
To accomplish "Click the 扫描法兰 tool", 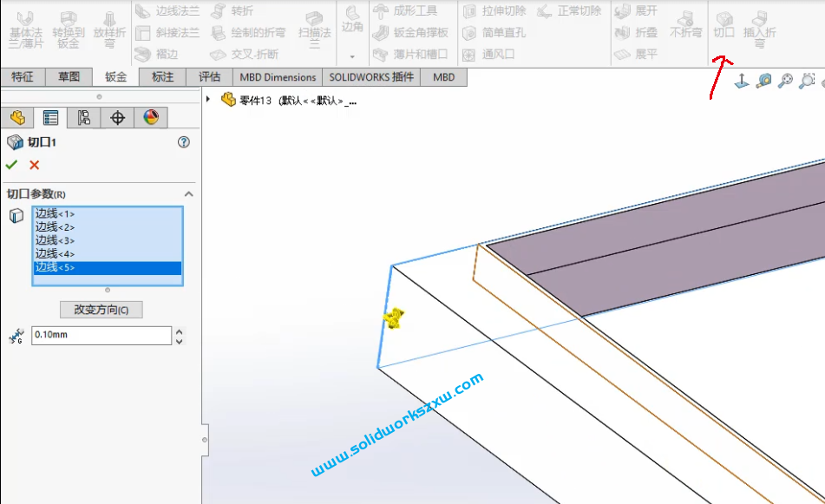I will click(x=315, y=26).
